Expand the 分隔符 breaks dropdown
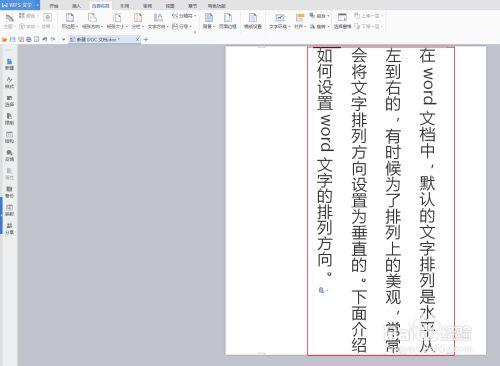This screenshot has height=366, width=500. [184, 16]
